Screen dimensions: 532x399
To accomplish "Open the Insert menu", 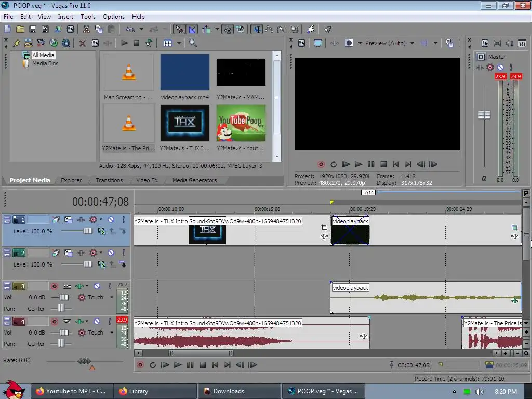I will (x=65, y=16).
